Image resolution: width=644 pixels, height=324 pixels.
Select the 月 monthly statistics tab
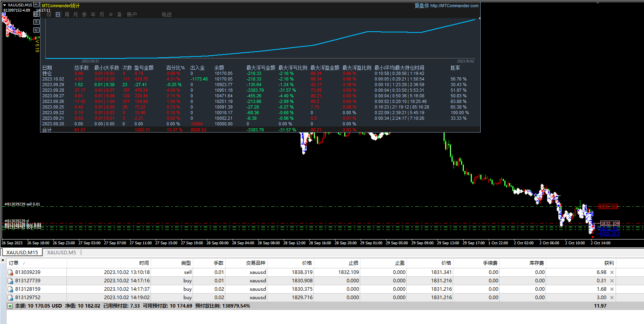pos(76,14)
